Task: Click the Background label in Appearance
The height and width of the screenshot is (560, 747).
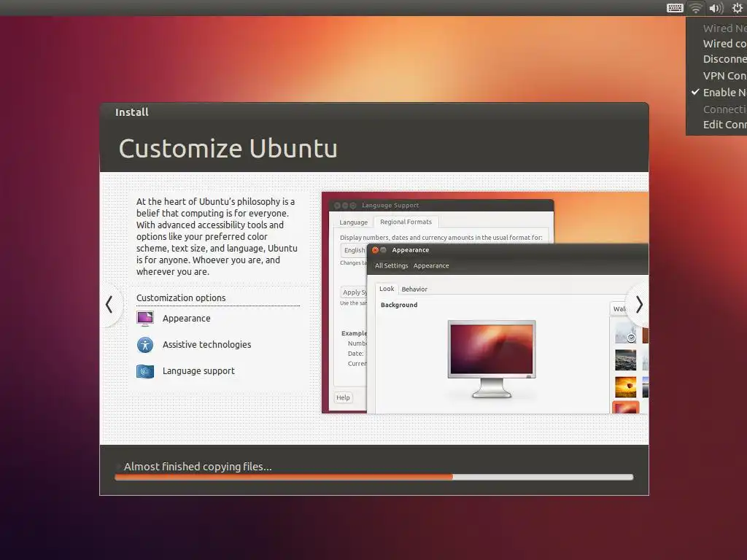Action: [399, 305]
